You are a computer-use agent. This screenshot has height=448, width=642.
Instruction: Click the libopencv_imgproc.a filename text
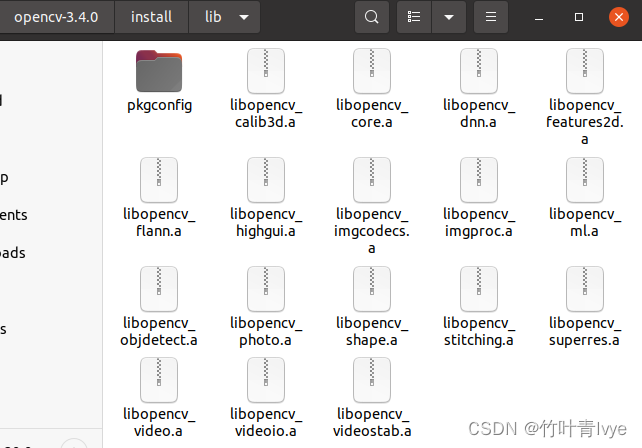[479, 222]
